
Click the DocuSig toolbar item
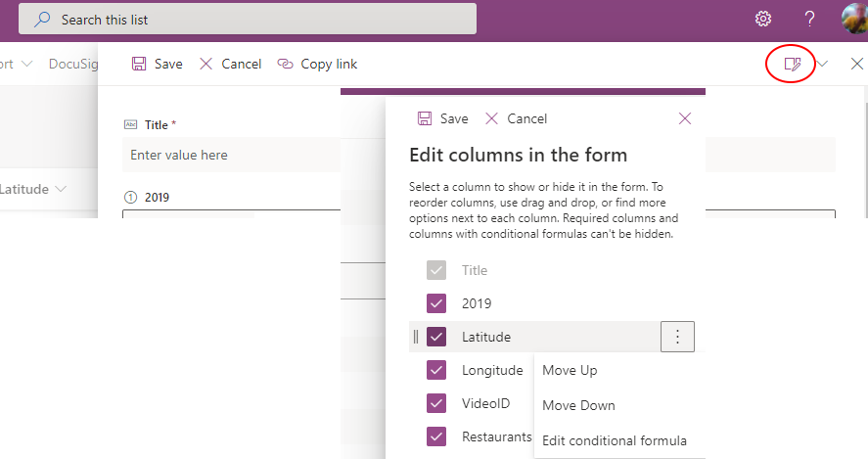[x=73, y=65]
